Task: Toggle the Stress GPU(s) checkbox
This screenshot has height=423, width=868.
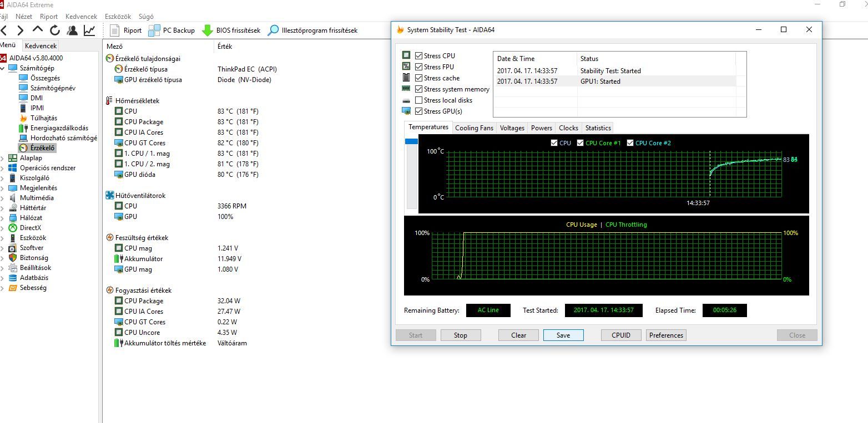Action: [418, 111]
